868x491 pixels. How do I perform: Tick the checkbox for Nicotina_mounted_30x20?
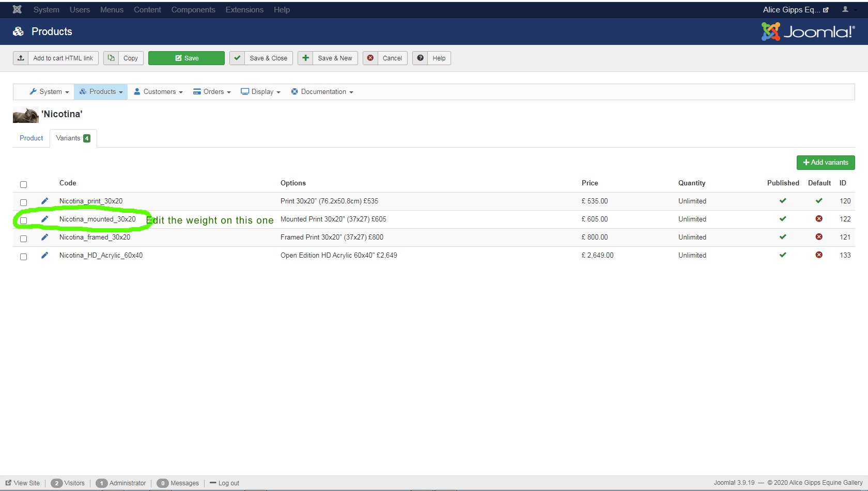(23, 220)
